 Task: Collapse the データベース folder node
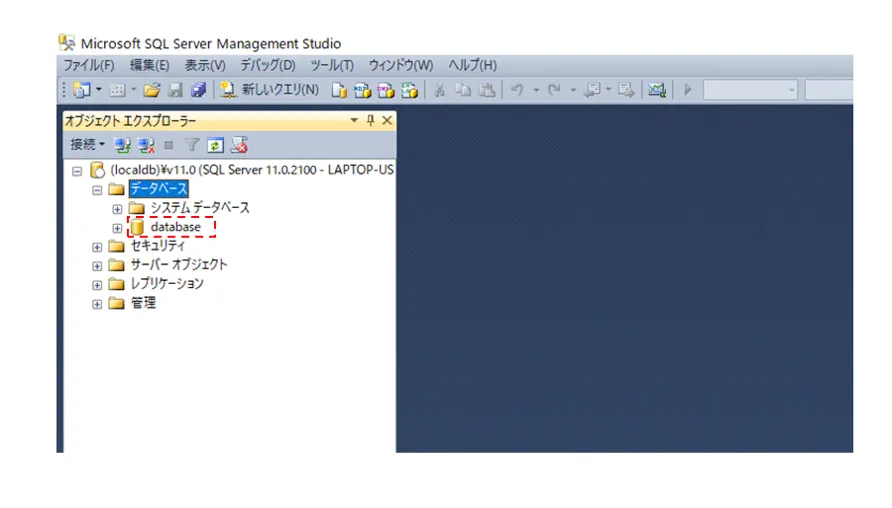pos(97,189)
